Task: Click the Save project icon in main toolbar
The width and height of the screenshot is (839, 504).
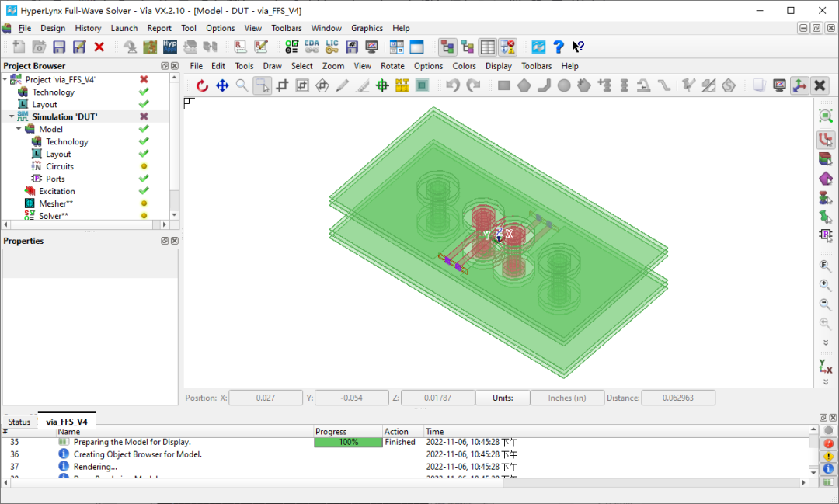Action: coord(59,47)
